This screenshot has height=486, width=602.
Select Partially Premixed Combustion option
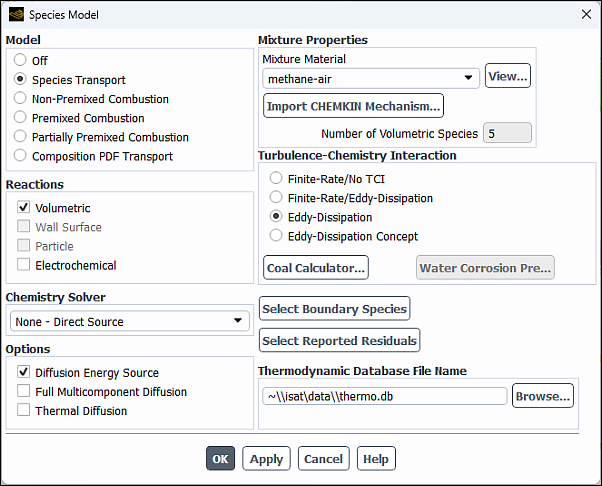coord(21,137)
